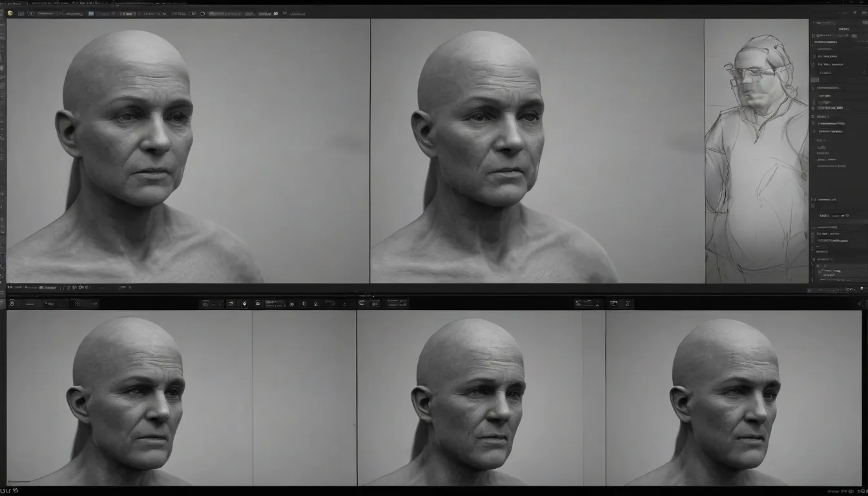Click the droplet icon in lower center toolbar
The image size is (868, 496).
coord(245,303)
